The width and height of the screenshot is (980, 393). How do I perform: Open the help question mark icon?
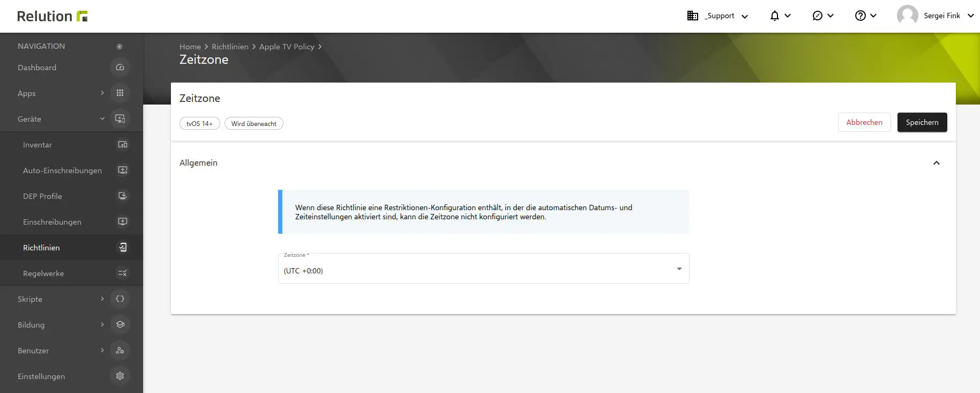[x=861, y=16]
